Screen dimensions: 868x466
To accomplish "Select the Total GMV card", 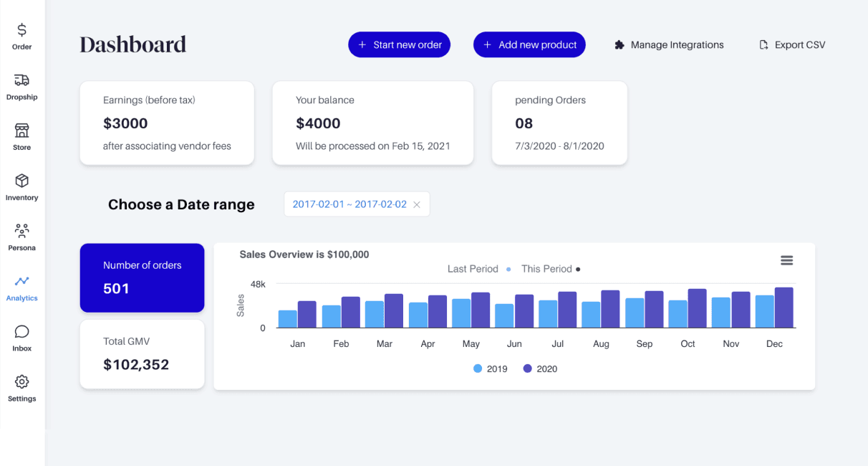I will click(x=142, y=354).
